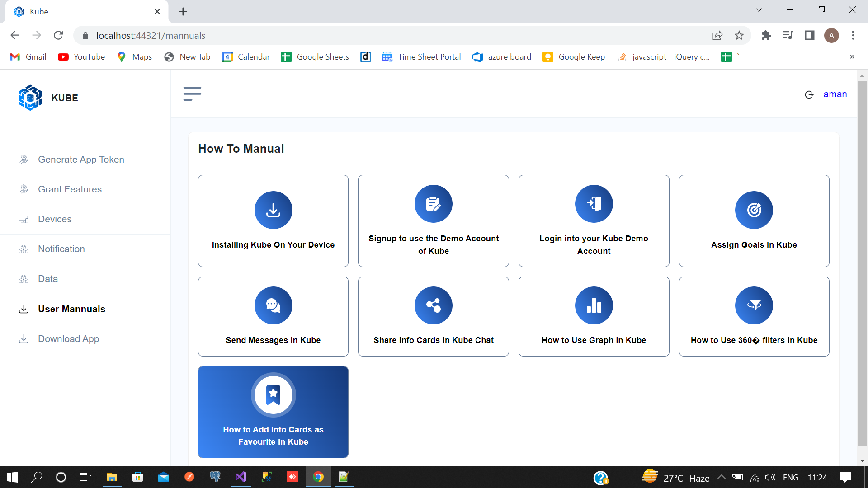The image size is (868, 488).
Task: Click the 360 filters funnel icon
Action: pyautogui.click(x=754, y=305)
